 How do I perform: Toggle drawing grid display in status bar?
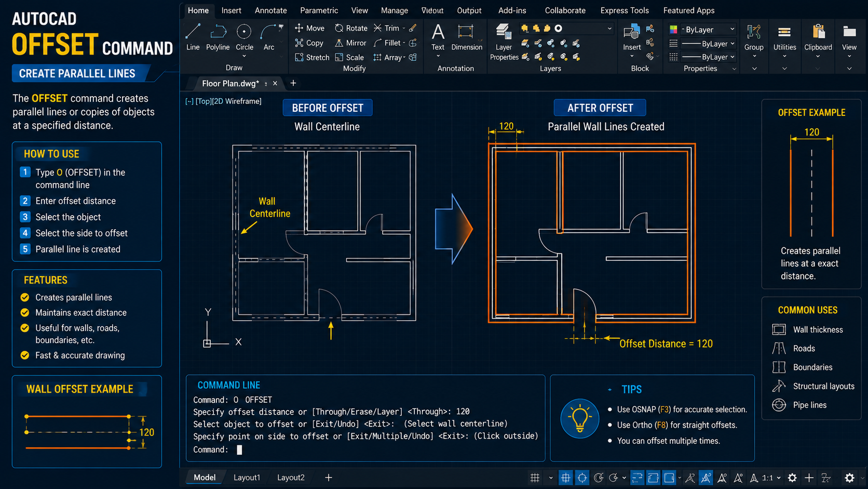pos(535,478)
